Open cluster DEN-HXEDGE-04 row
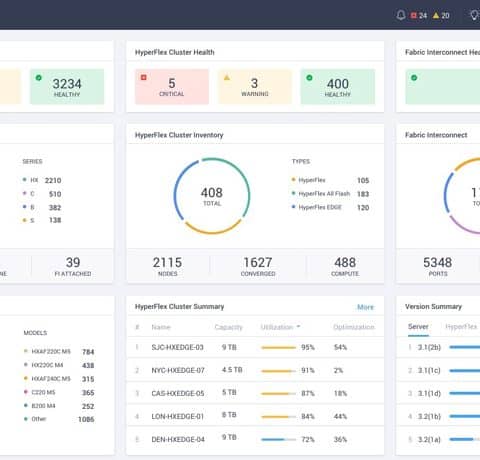The height and width of the screenshot is (460, 480). 255,439
